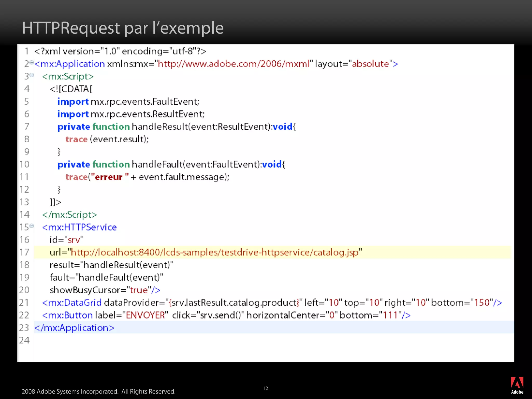The image size is (532, 399).
Task: Click the Adobe mxml namespace URL
Action: pos(234,64)
